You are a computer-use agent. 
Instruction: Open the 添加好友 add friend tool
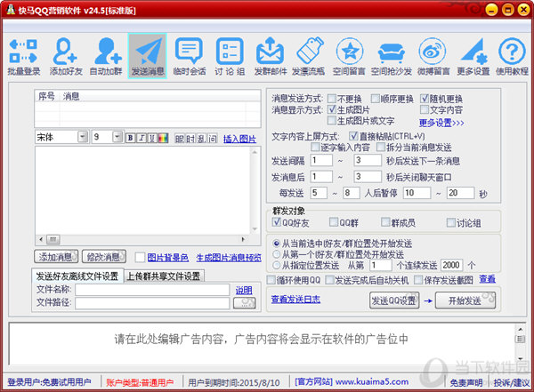tap(66, 57)
